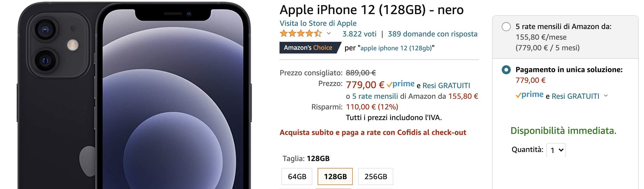Choose the 64GB size option
The width and height of the screenshot is (644, 189).
click(x=297, y=176)
